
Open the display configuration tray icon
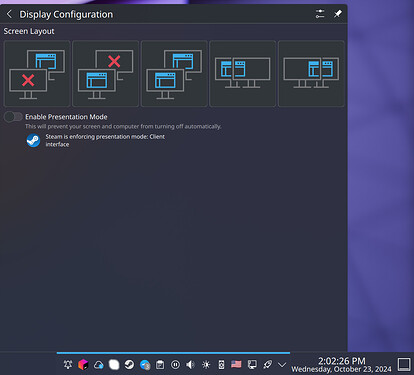[x=252, y=364]
